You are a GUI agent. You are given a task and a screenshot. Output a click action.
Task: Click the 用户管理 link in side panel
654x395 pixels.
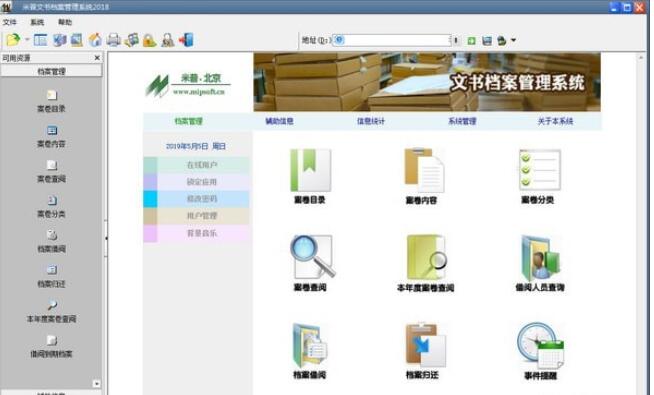[x=202, y=216]
